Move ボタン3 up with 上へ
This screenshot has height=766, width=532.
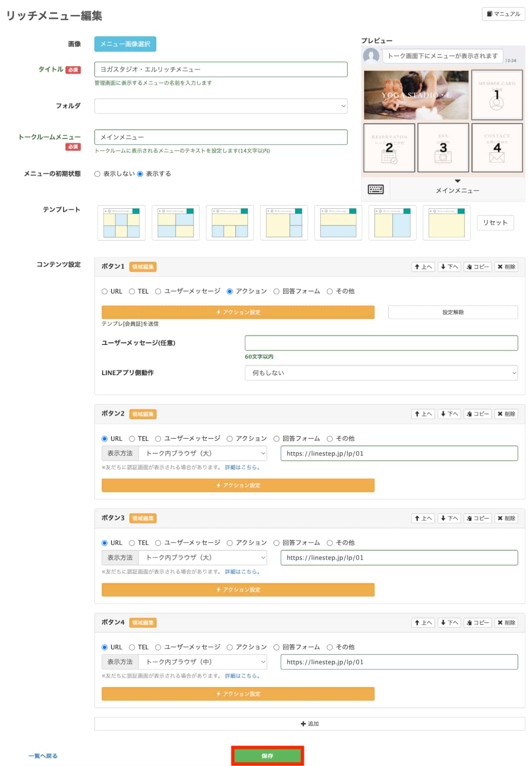[423, 518]
